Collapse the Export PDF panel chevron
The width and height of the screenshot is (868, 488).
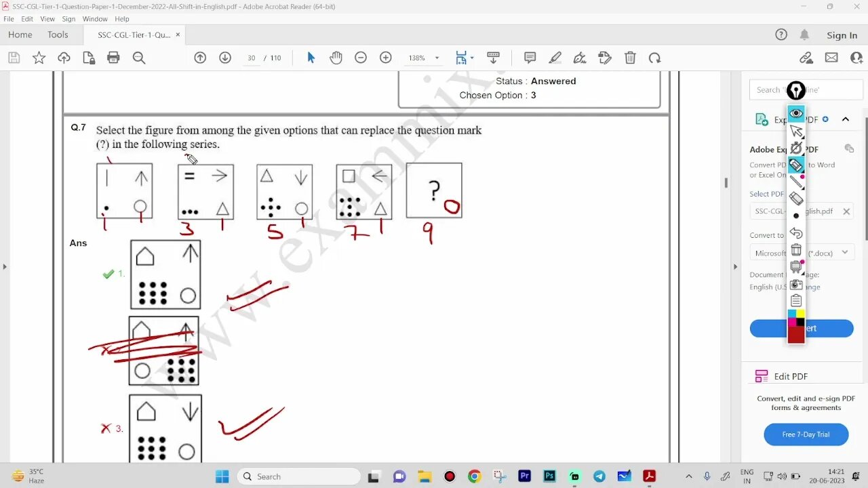point(846,119)
